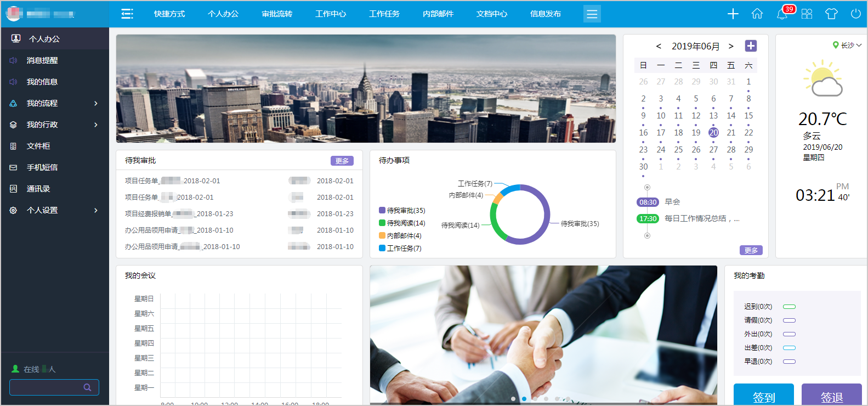Click the second carousel indicator dot
Image resolution: width=868 pixels, height=406 pixels.
pos(524,399)
